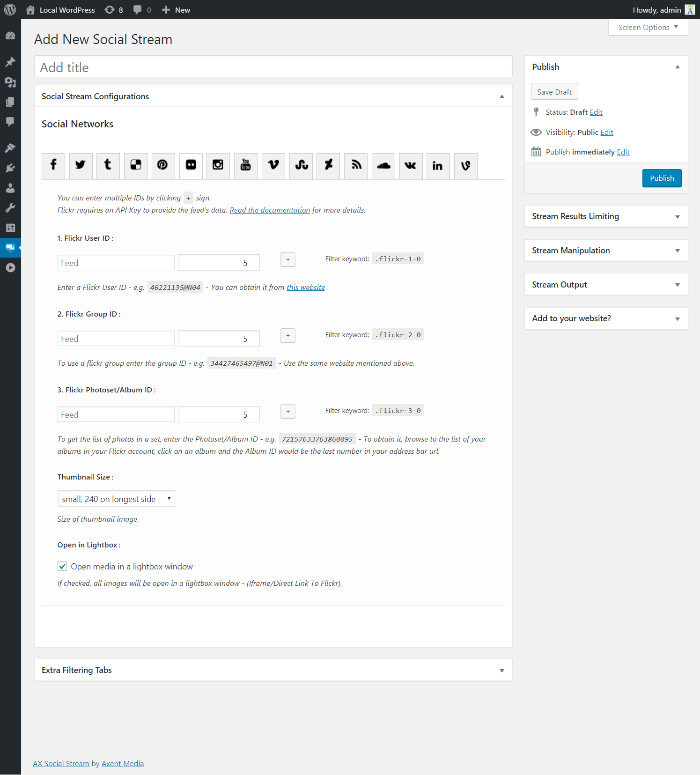This screenshot has width=700, height=775.
Task: Open the LinkedIn icon tab
Action: click(438, 165)
